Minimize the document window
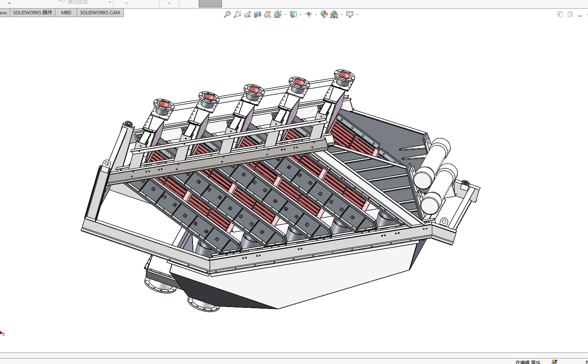588x364 pixels. pyautogui.click(x=580, y=15)
